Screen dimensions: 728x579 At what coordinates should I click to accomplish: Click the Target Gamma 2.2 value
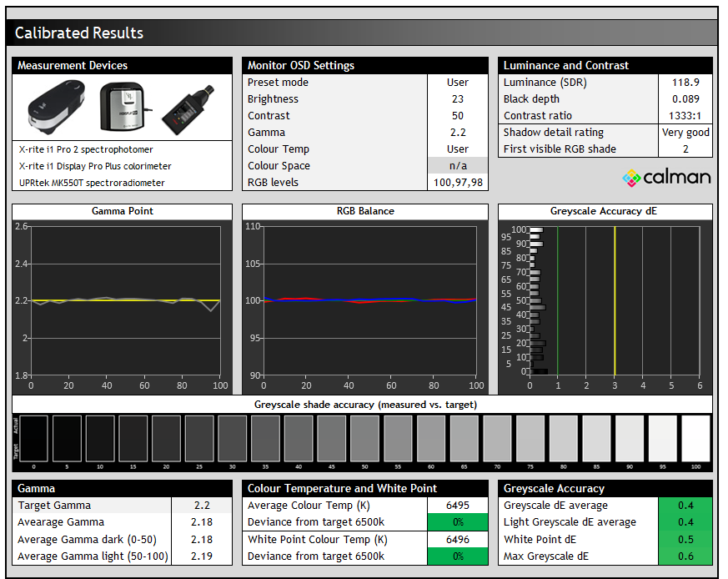coord(201,506)
